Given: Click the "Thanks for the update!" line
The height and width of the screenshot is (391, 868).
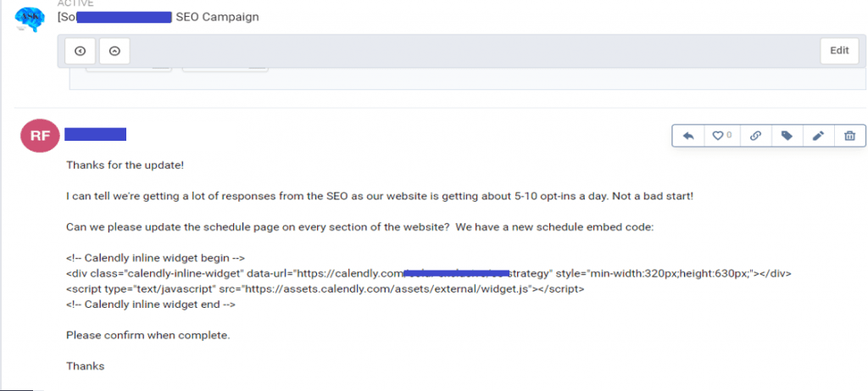Looking at the screenshot, I should click(125, 165).
